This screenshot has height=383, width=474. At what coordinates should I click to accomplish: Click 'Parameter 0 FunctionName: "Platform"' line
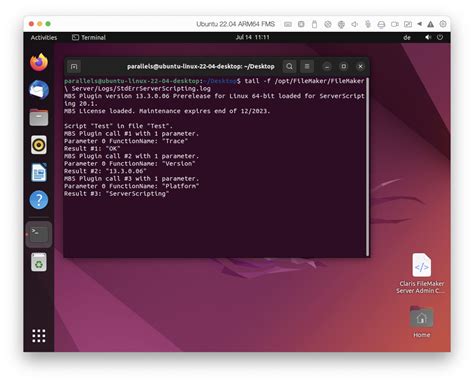[132, 186]
